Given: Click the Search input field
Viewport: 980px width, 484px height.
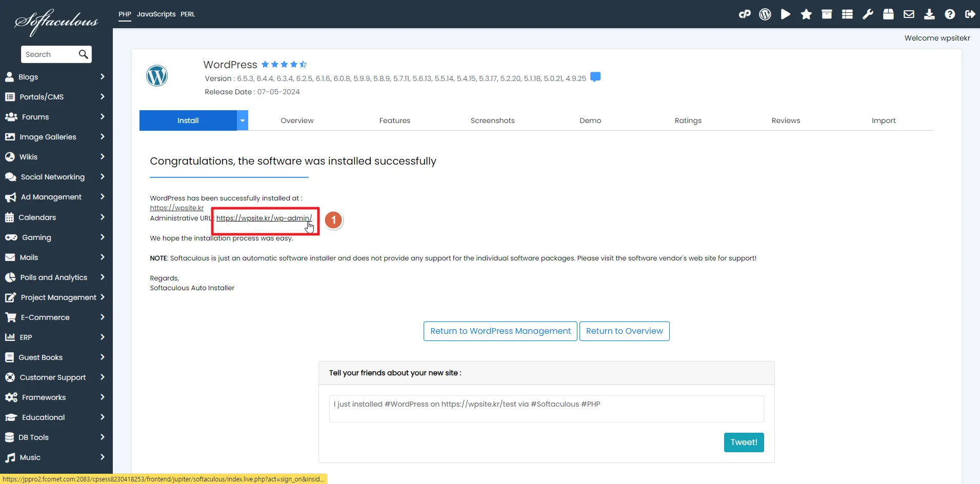Looking at the screenshot, I should [50, 54].
